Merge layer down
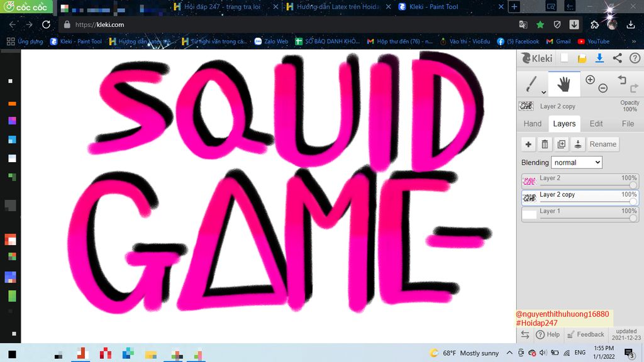 577,144
